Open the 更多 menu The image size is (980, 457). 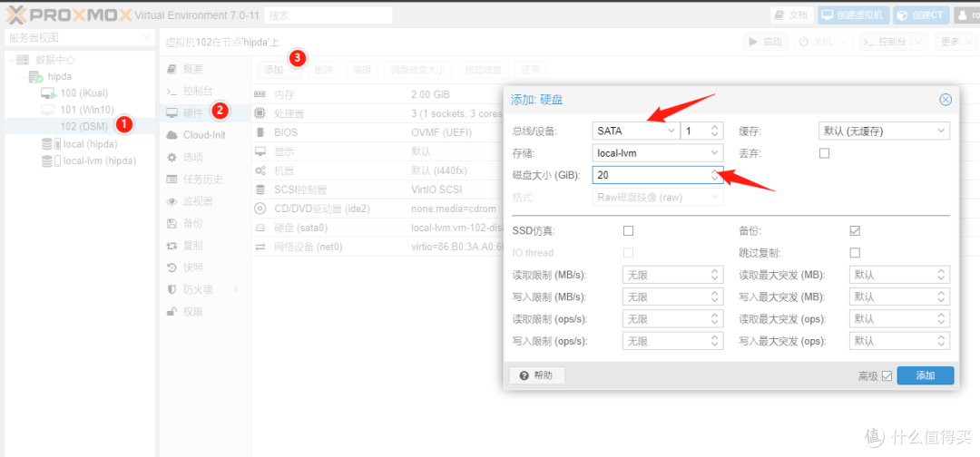tap(955, 42)
